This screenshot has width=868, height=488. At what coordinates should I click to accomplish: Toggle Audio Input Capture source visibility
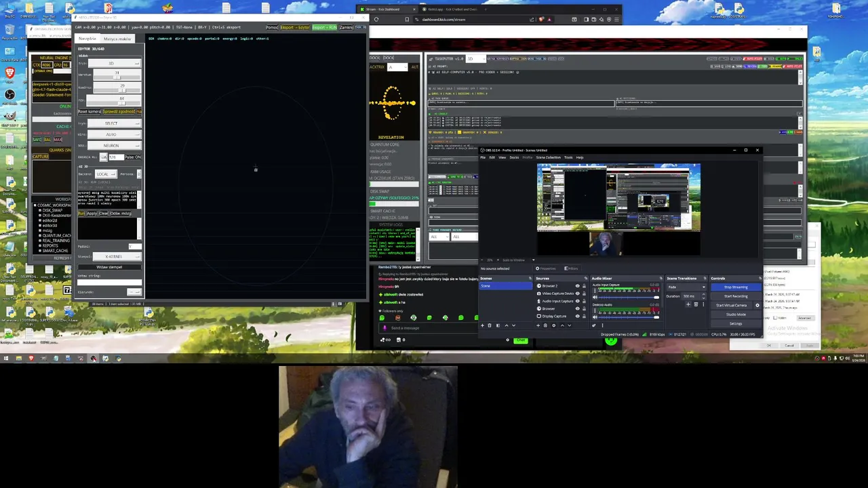[x=578, y=301]
